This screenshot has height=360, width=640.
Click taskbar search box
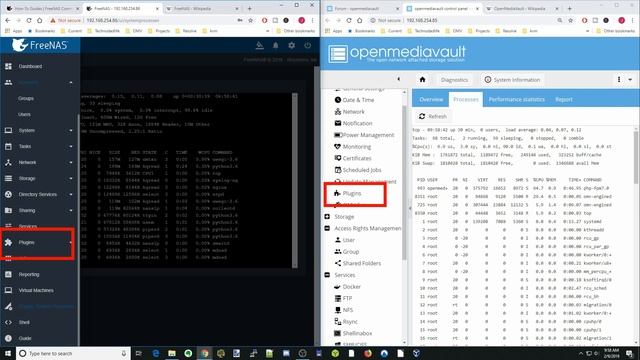[73, 353]
